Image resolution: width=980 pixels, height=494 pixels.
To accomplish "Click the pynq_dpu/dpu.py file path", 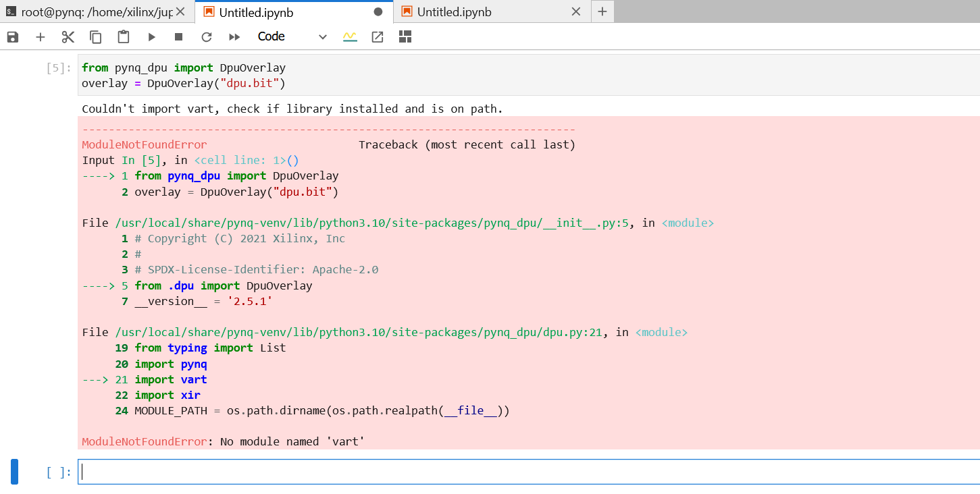I will [359, 332].
